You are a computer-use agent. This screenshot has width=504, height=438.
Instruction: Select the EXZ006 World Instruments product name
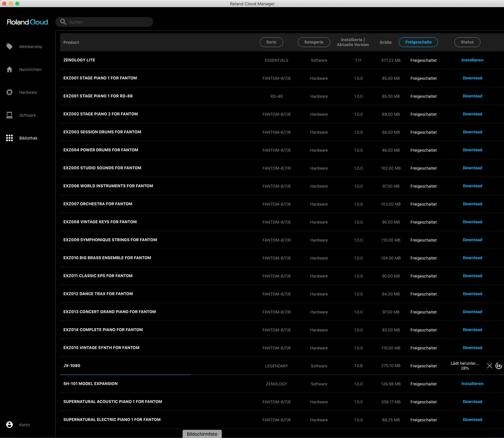coord(108,186)
